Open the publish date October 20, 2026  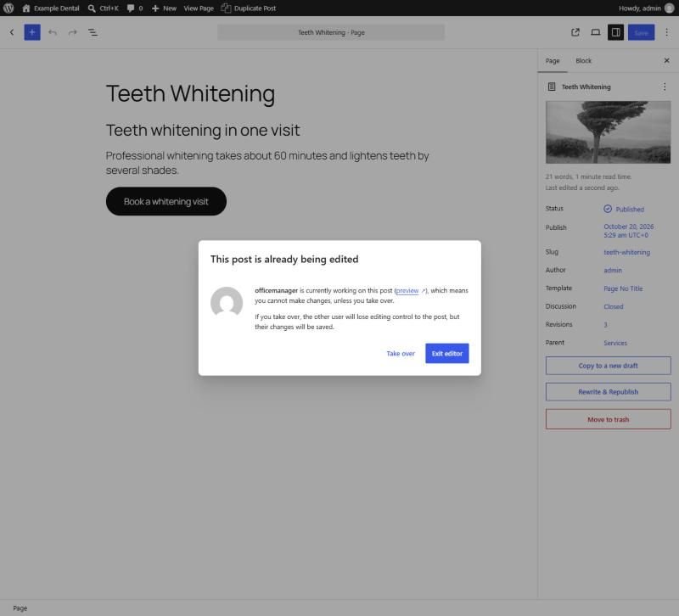[x=629, y=231]
